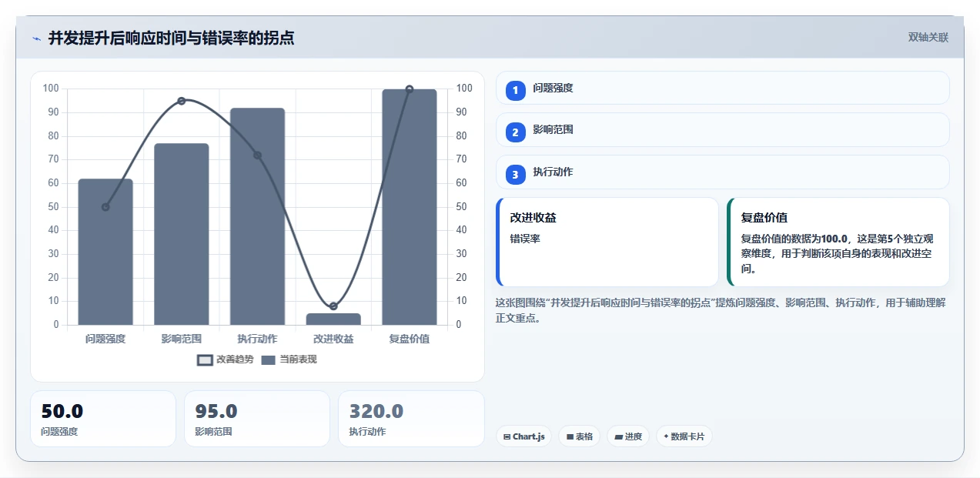Select list item 1 问题强度
This screenshot has height=478, width=980.
(722, 88)
